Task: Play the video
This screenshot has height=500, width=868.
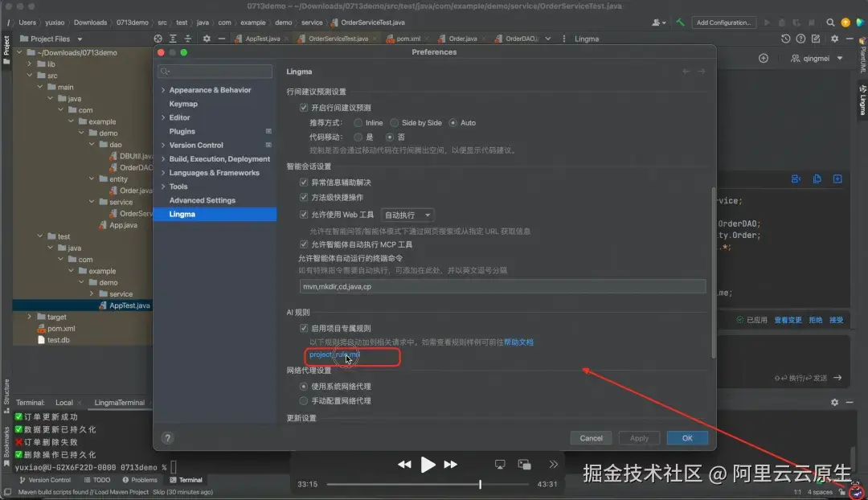Action: [x=428, y=465]
